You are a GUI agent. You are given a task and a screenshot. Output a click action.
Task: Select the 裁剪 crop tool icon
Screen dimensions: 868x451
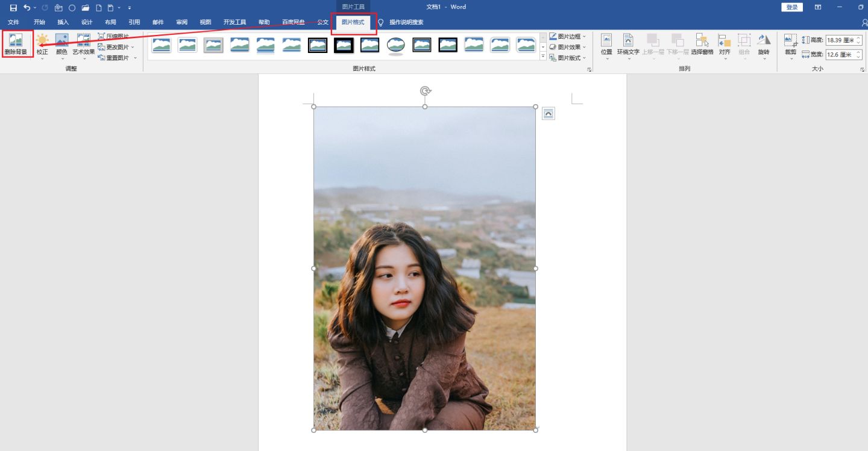pyautogui.click(x=790, y=40)
